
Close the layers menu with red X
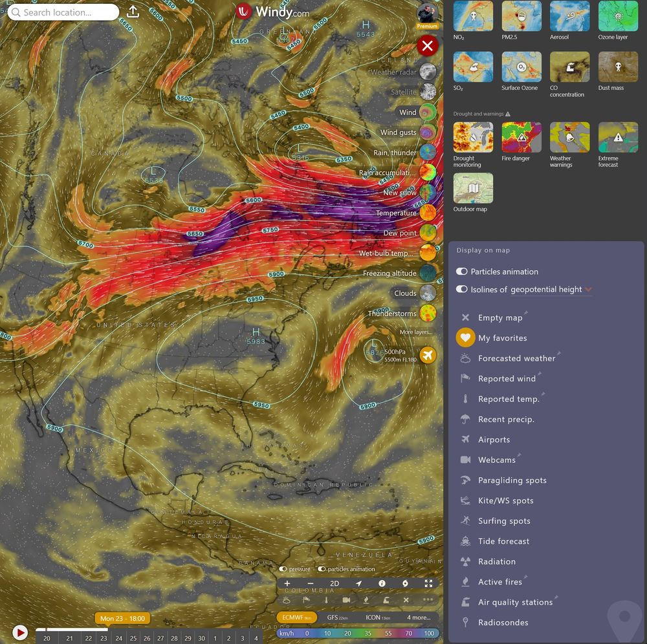pos(427,45)
